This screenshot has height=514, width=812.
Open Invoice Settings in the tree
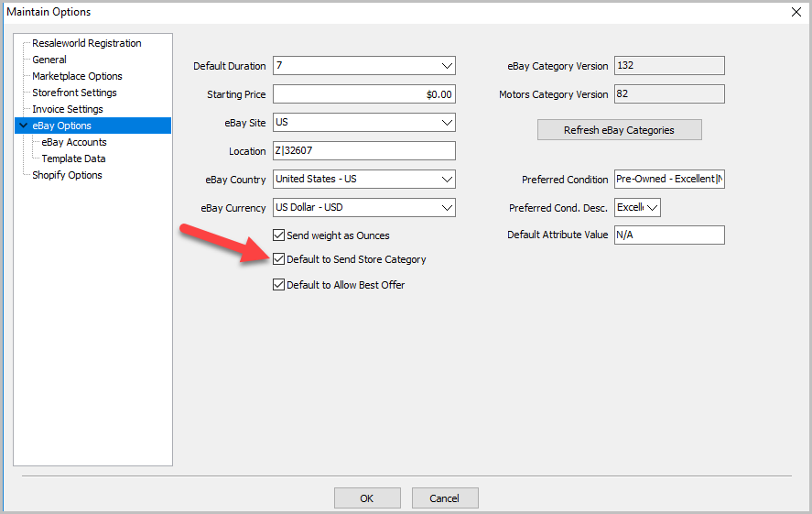pyautogui.click(x=68, y=109)
